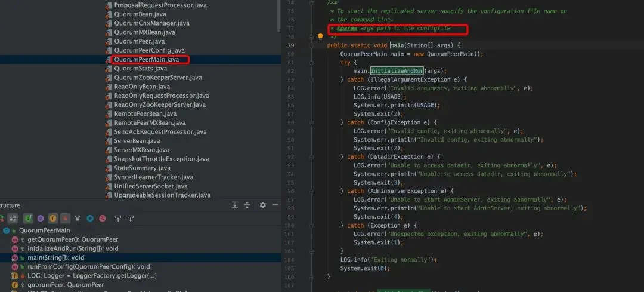Click the Java file icon beside RemotePeerBean.java
The image size is (644, 292).
click(x=108, y=114)
